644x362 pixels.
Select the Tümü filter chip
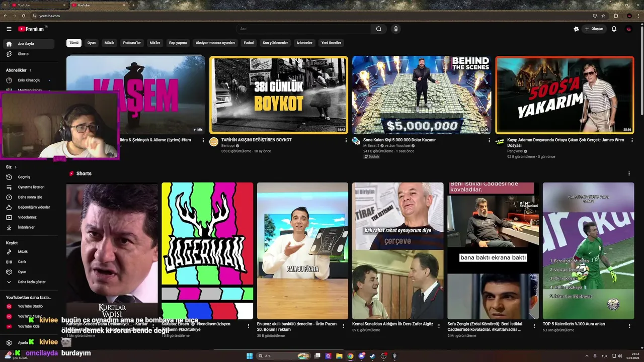74,43
